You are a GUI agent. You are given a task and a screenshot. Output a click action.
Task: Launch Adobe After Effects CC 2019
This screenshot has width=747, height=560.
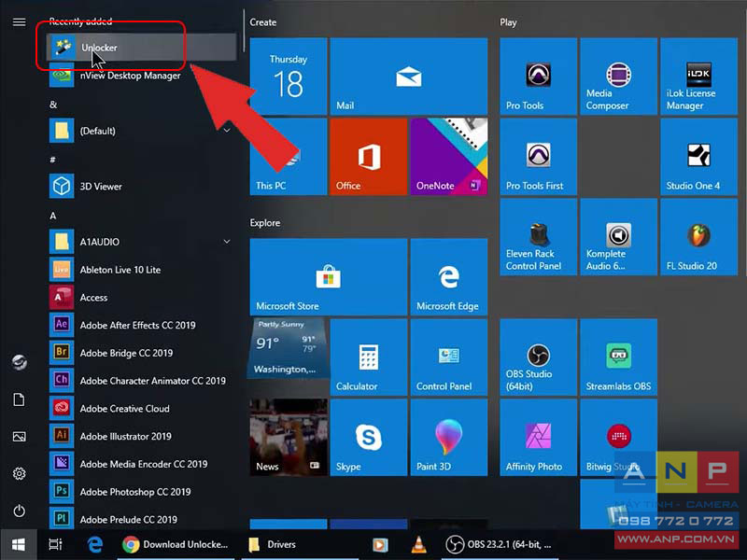[142, 325]
